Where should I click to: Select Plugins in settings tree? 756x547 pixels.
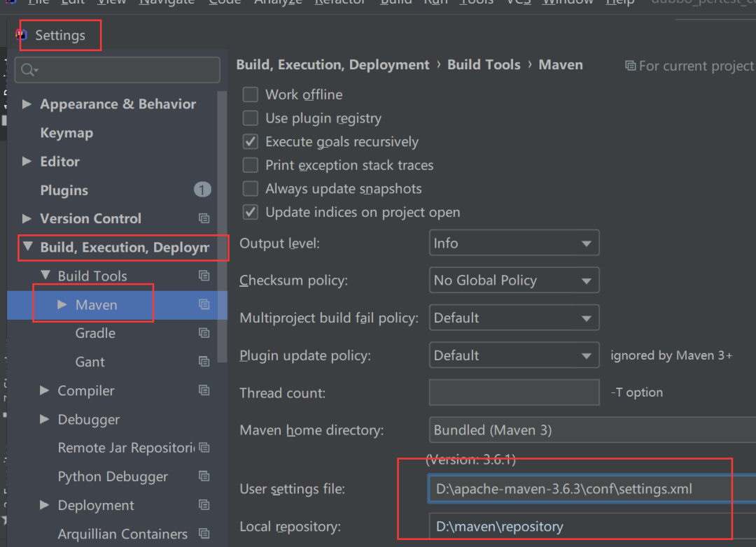pos(64,190)
